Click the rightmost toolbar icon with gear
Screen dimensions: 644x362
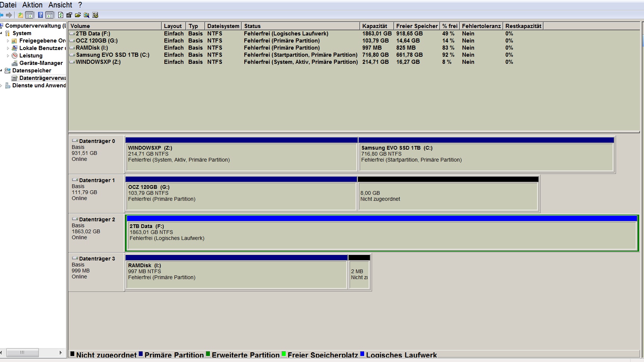coord(95,15)
